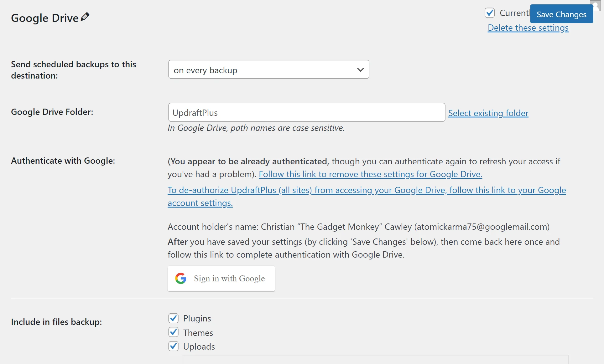Click the Google Drive heading text
The image size is (604, 364).
pos(45,18)
